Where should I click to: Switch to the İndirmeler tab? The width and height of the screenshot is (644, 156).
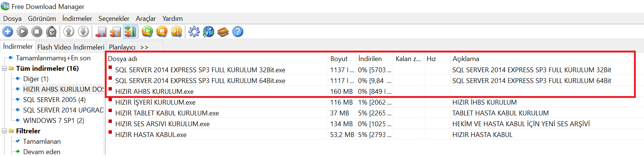coord(18,47)
